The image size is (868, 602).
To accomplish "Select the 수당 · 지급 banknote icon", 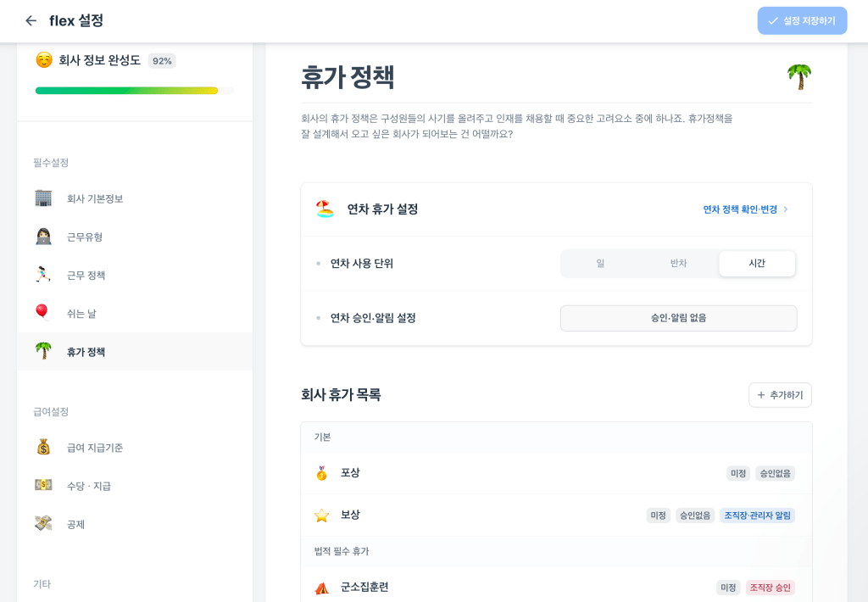I will [43, 485].
